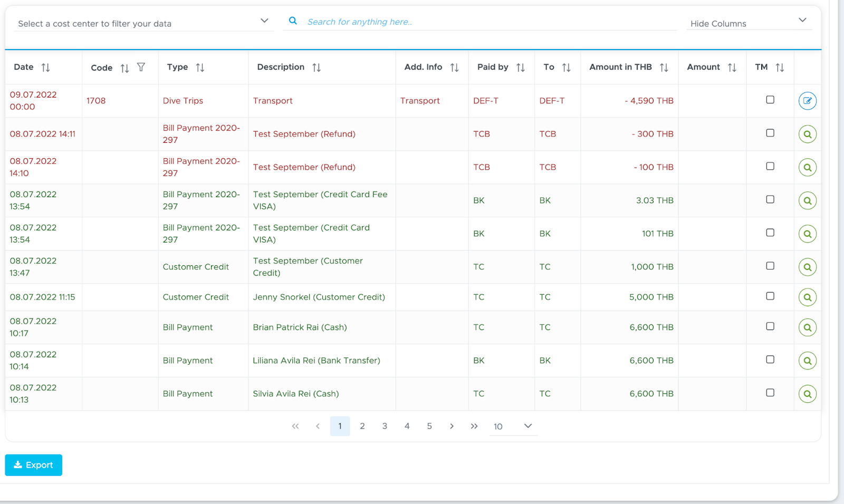The image size is (844, 504).
Task: Sort by Paid by column
Action: click(x=521, y=67)
